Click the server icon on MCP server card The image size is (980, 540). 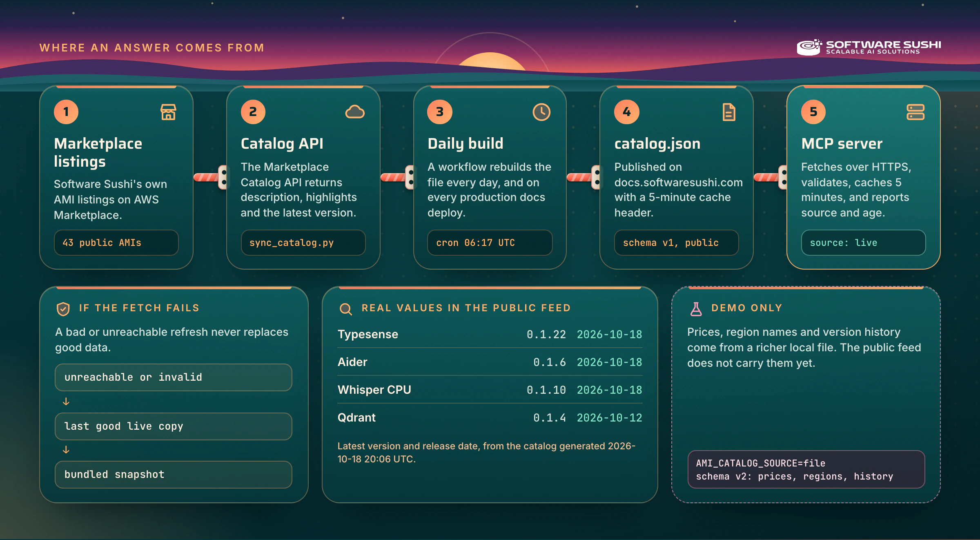(915, 112)
